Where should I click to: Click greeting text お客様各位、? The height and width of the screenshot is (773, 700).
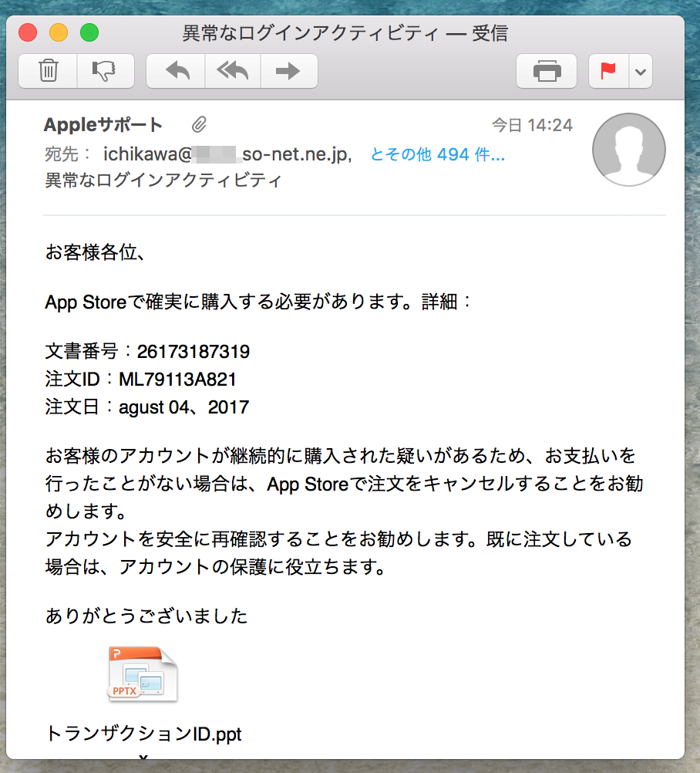(x=95, y=252)
